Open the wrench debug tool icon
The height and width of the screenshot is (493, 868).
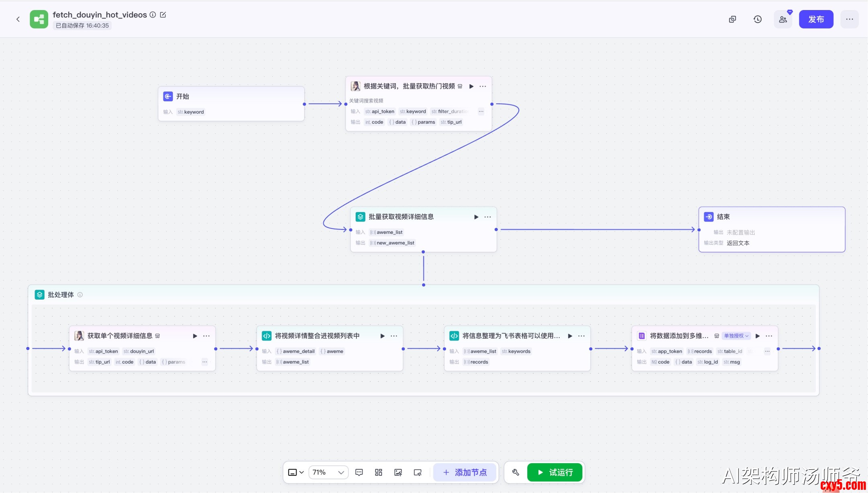516,473
